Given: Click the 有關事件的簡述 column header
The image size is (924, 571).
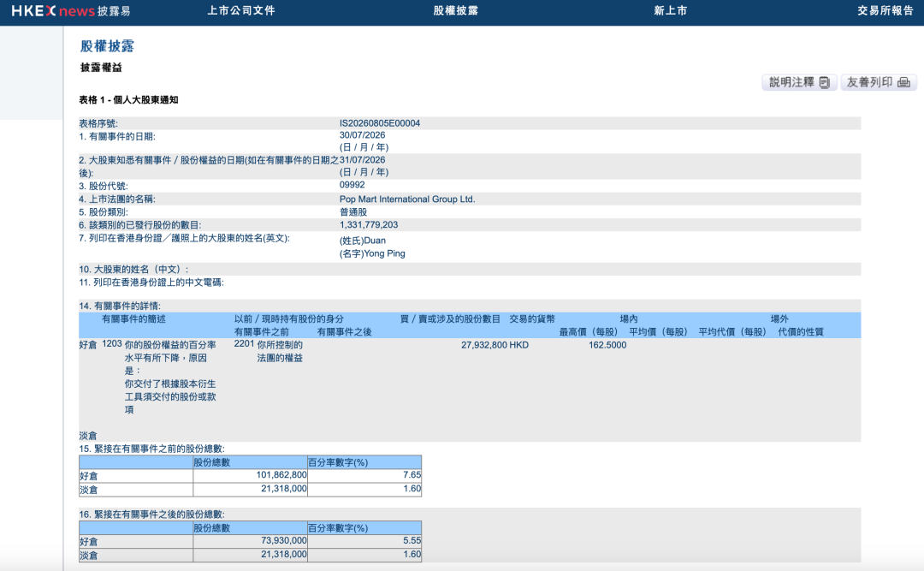Looking at the screenshot, I should click(x=133, y=319).
